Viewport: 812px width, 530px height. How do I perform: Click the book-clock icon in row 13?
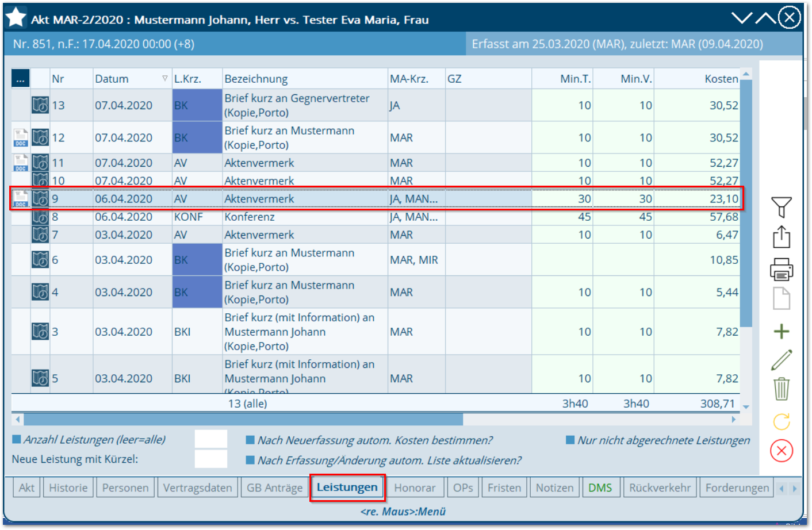(x=40, y=105)
